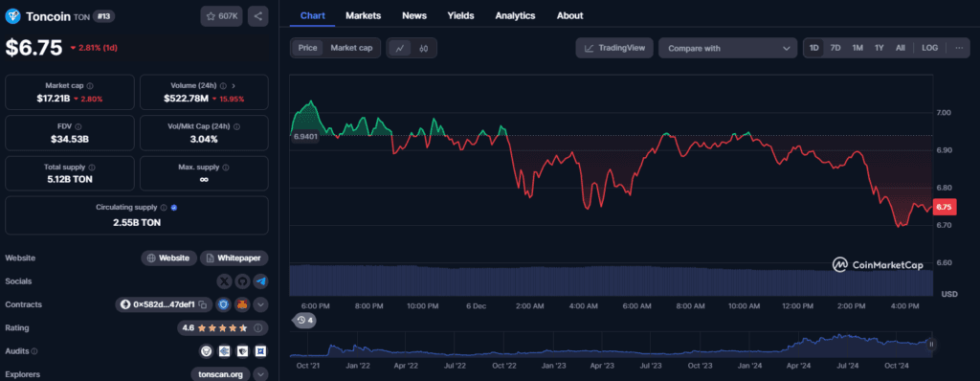Toggle LOG scale on the chart

(929, 48)
